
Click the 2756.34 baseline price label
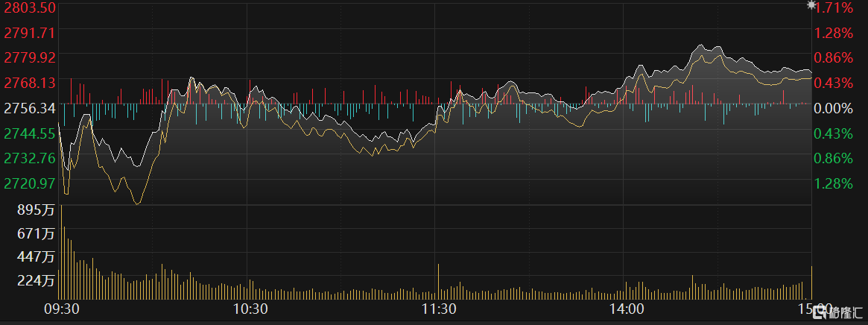tap(30, 108)
